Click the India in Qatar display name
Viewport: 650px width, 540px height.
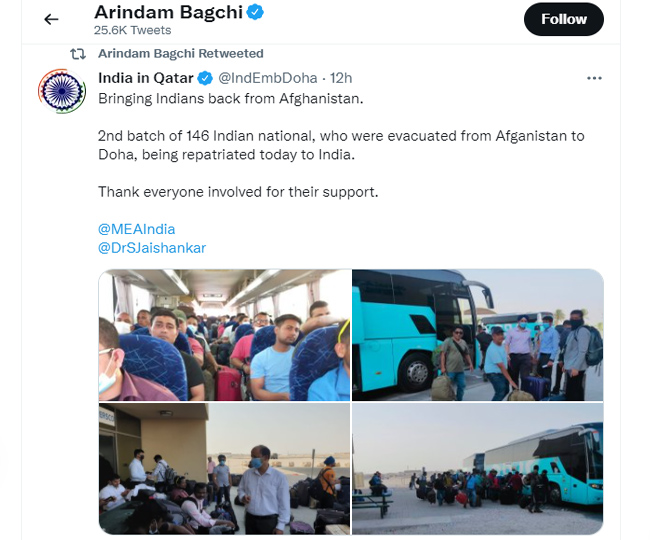click(146, 78)
